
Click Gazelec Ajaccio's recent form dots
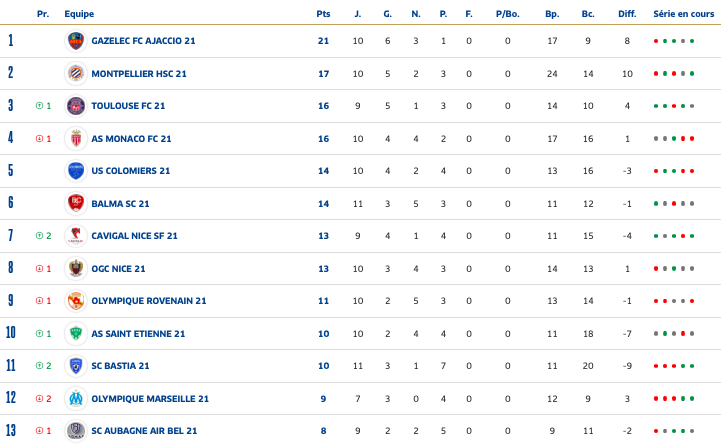click(673, 41)
